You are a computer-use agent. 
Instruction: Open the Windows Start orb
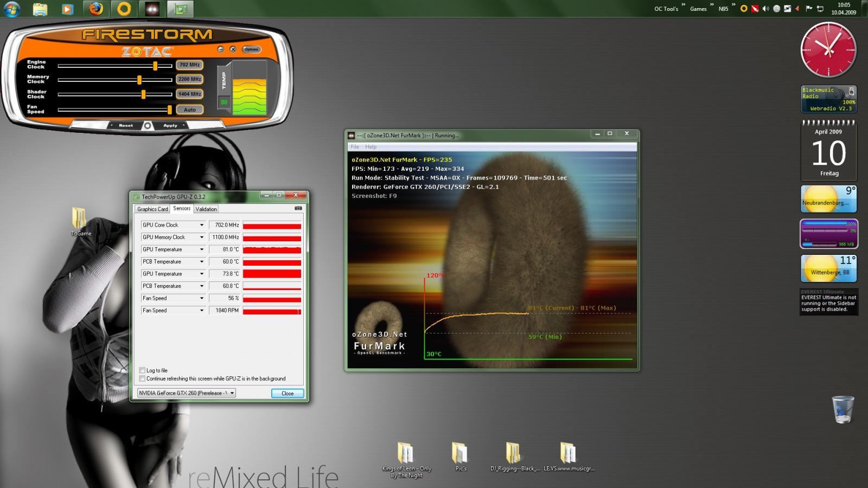12,9
